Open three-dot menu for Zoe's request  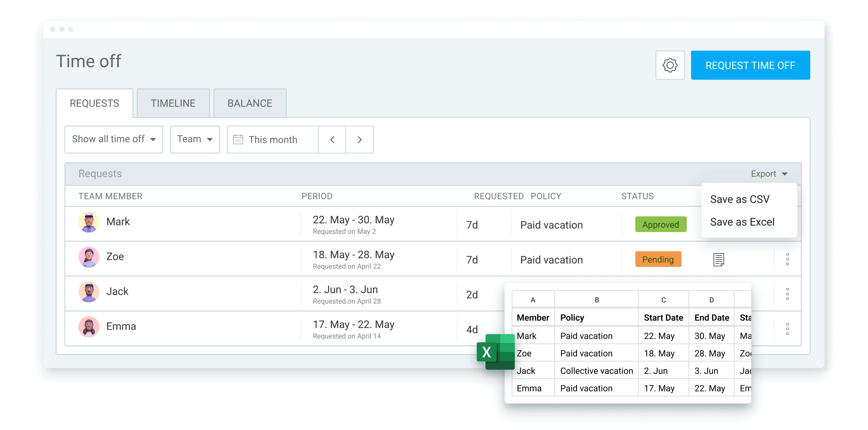pyautogui.click(x=787, y=259)
